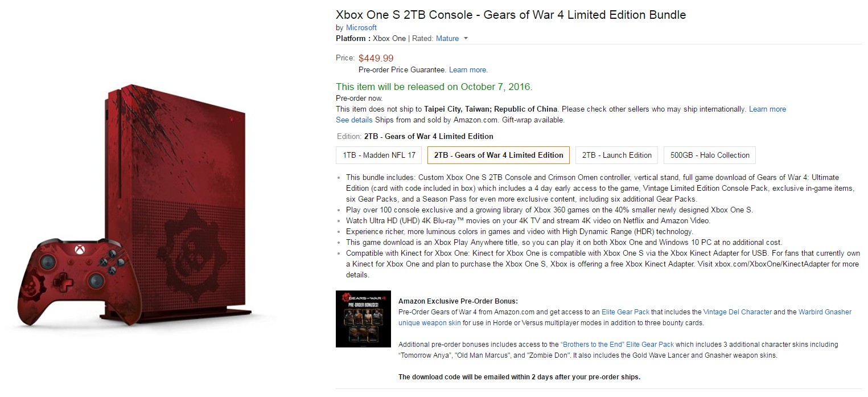Open the Mature rating dropdown arrow

click(466, 39)
